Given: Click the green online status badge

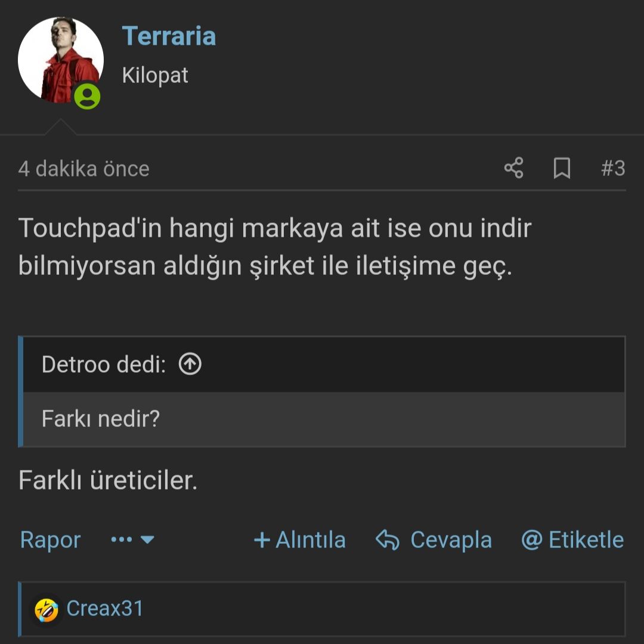Looking at the screenshot, I should pyautogui.click(x=88, y=95).
